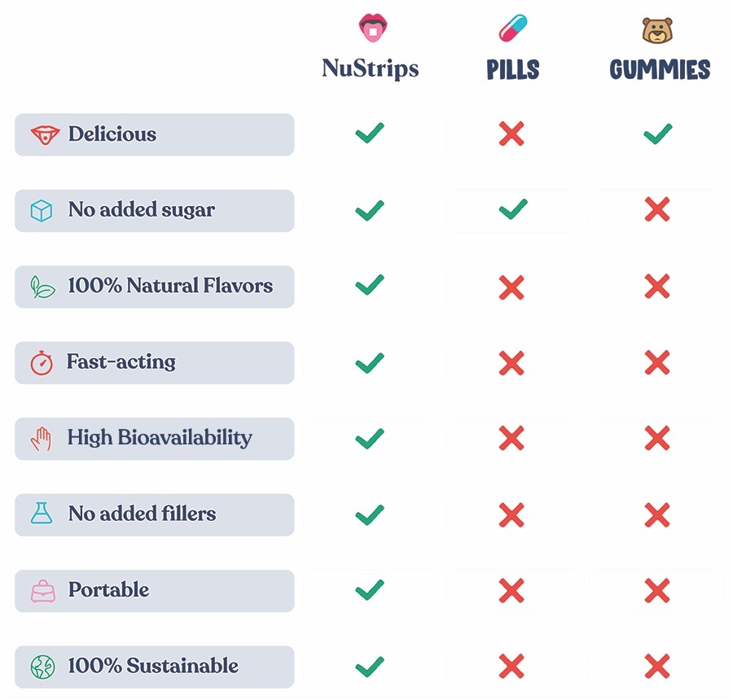Select the GUMMIES column heading

point(660,70)
